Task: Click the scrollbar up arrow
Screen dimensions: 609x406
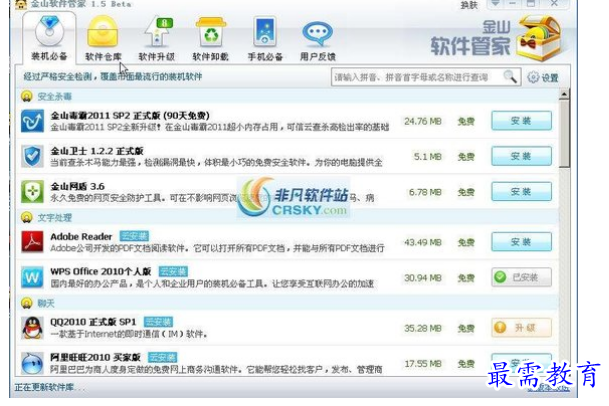Action: 564,94
